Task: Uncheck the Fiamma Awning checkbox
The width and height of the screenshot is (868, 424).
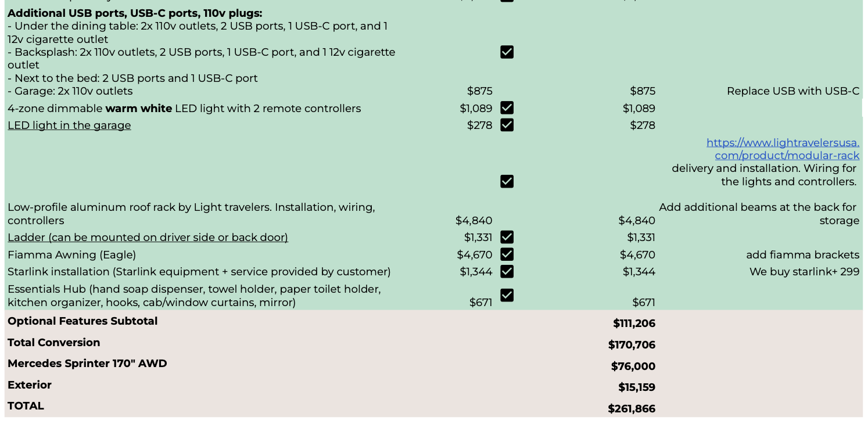Action: pyautogui.click(x=507, y=254)
